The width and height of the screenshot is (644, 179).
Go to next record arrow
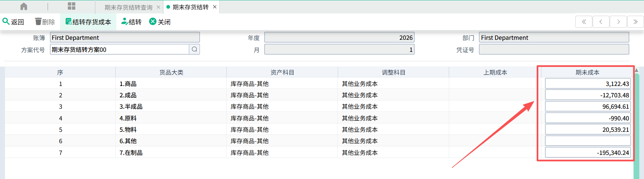(618, 22)
